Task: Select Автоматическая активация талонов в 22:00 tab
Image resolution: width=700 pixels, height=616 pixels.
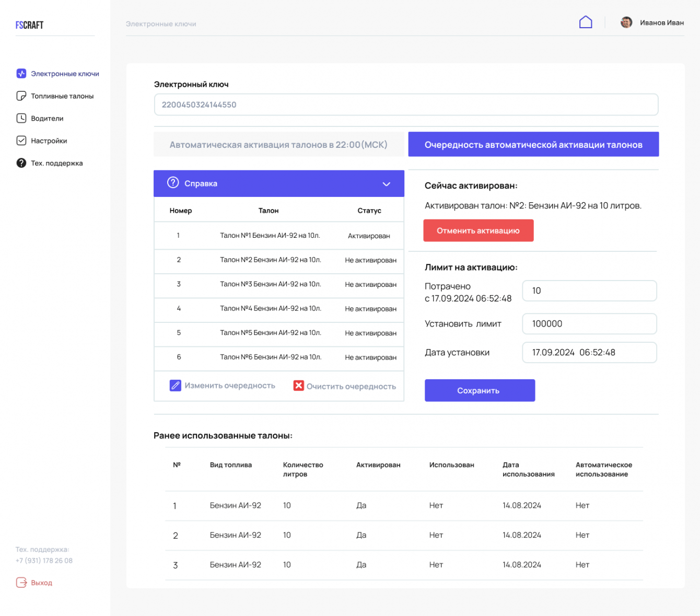Action: point(278,145)
